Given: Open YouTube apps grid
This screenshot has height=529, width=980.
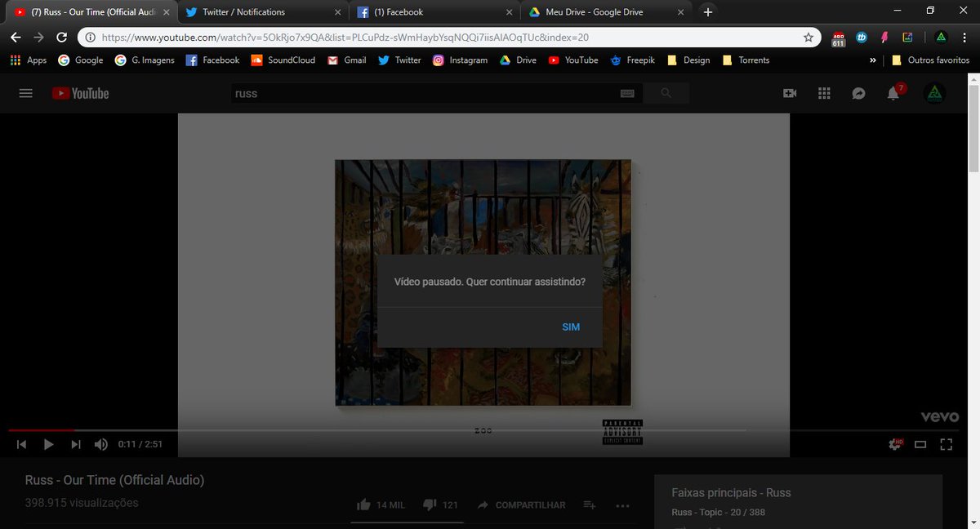Looking at the screenshot, I should click(x=824, y=93).
